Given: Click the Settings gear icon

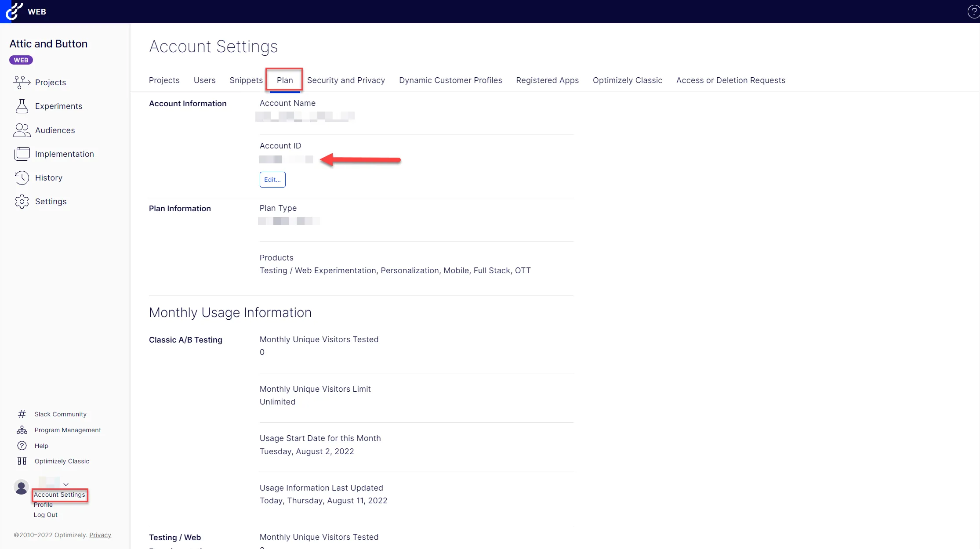Looking at the screenshot, I should [x=22, y=202].
